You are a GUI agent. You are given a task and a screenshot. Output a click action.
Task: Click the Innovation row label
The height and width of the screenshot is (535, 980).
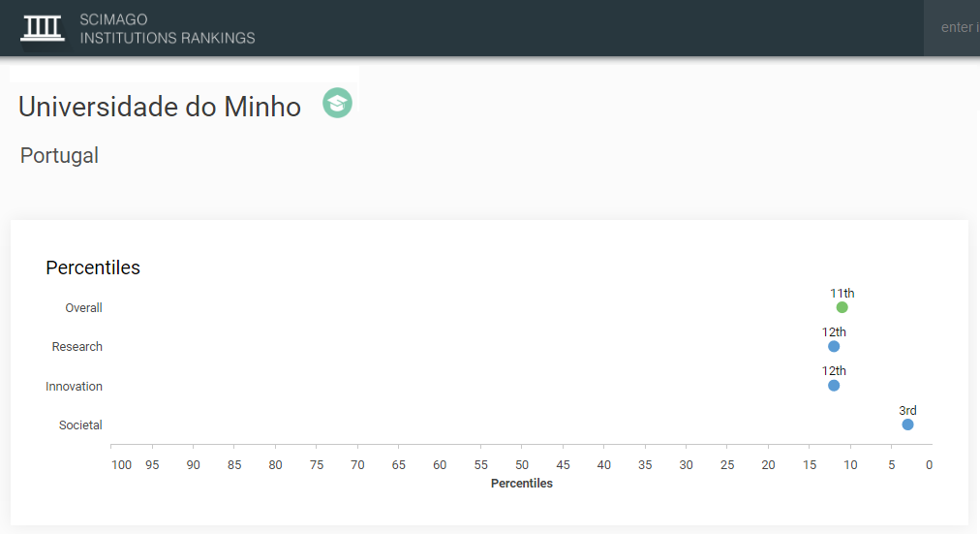coord(74,387)
